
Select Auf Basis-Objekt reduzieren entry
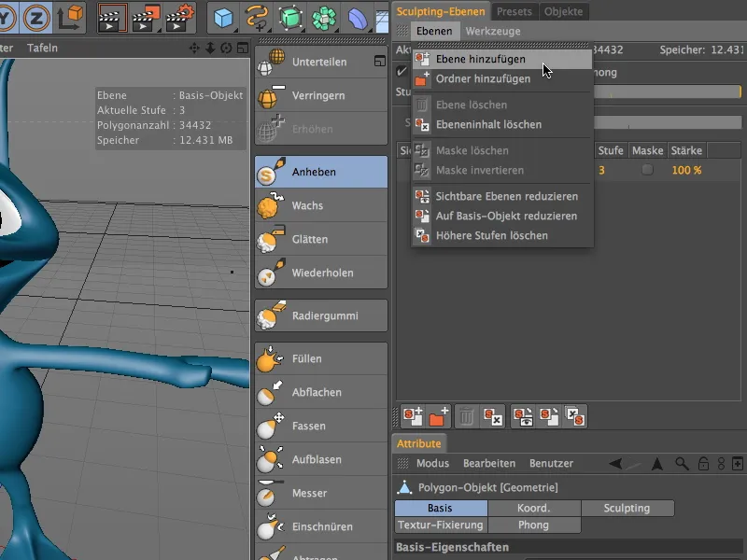[x=502, y=216]
